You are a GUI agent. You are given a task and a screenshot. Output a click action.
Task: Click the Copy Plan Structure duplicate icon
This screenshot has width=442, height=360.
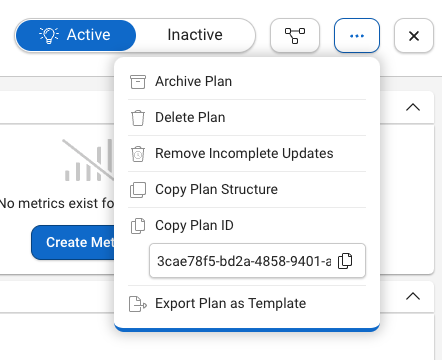(x=138, y=190)
